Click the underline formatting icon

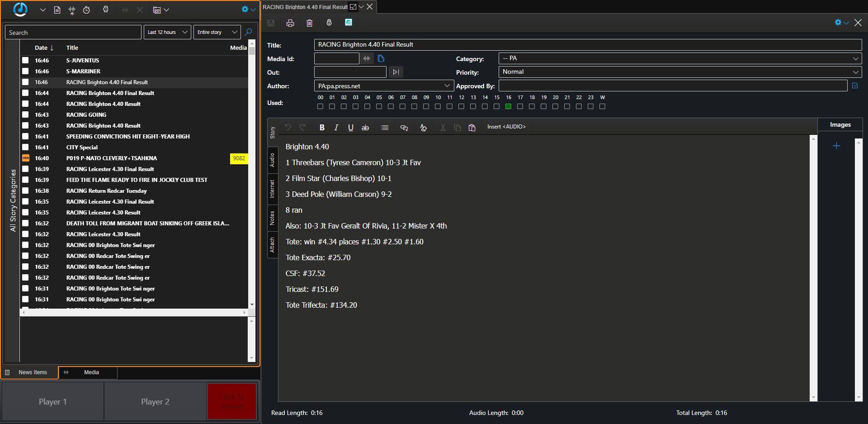tap(350, 128)
